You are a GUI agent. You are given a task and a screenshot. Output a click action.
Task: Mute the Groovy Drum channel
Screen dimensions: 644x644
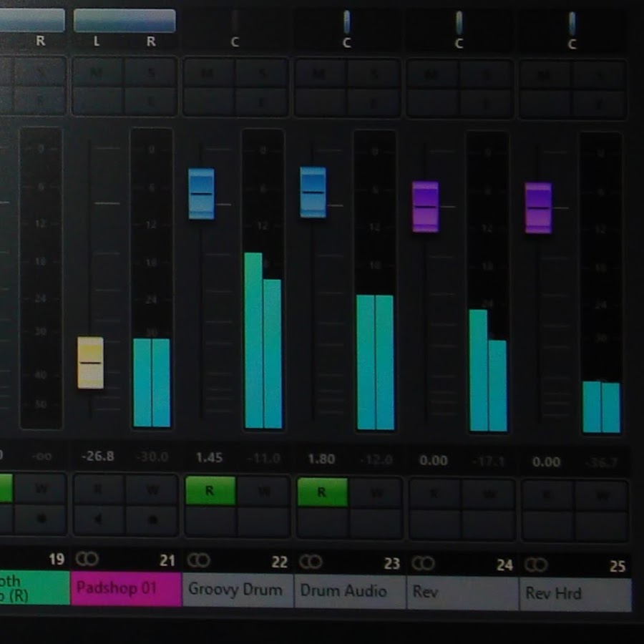pyautogui.click(x=209, y=74)
